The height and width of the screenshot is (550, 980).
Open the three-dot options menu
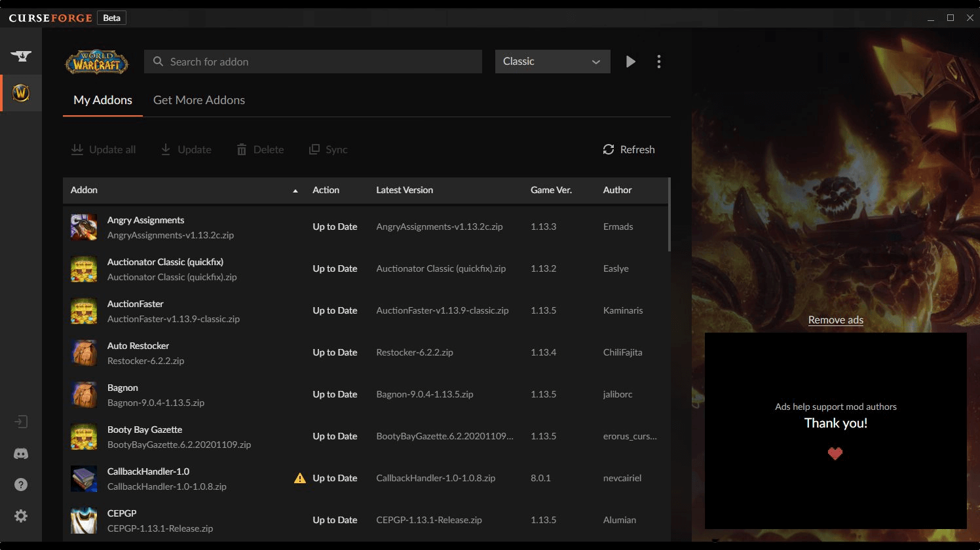coord(659,62)
